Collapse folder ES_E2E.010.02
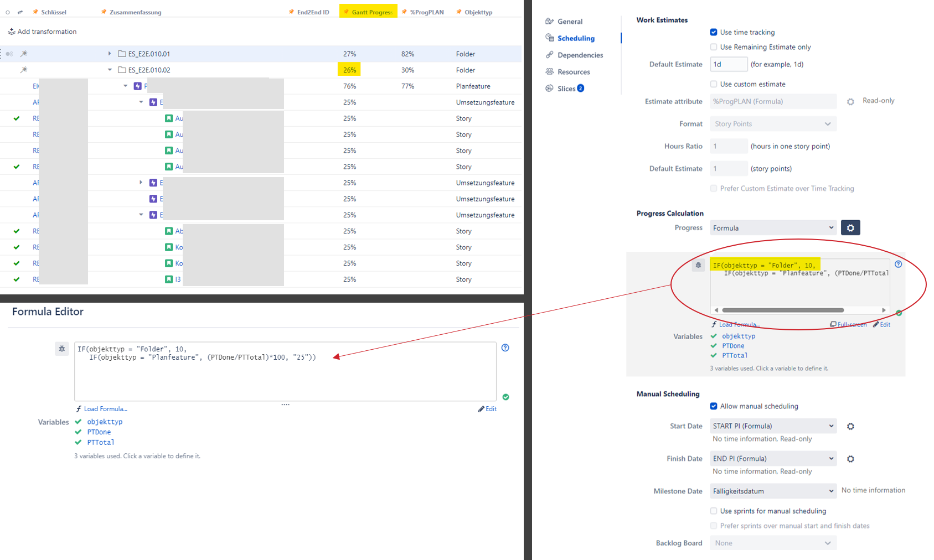The width and height of the screenshot is (934, 560). (x=110, y=70)
